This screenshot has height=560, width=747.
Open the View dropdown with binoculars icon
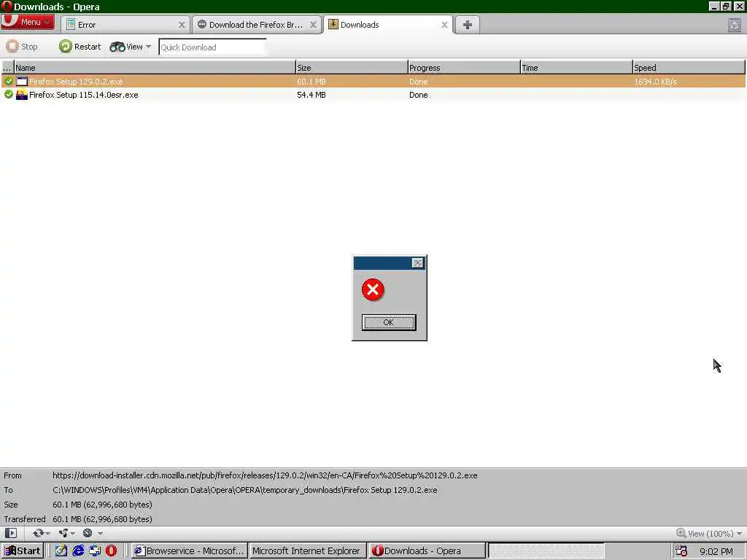pos(131,47)
